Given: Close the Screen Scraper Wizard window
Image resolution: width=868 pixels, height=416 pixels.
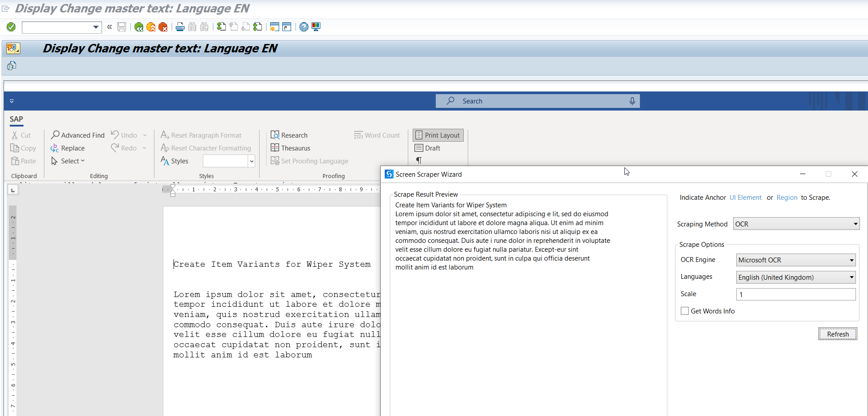Looking at the screenshot, I should (x=855, y=174).
